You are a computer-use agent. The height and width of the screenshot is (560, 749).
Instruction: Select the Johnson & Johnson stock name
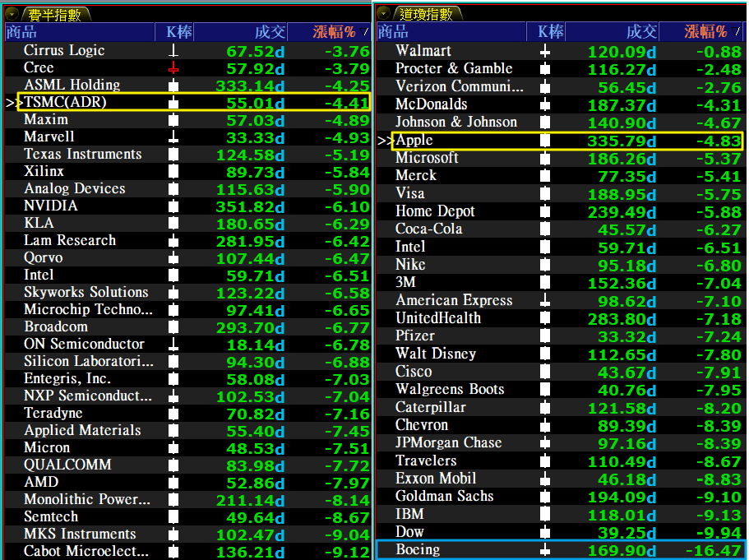456,122
